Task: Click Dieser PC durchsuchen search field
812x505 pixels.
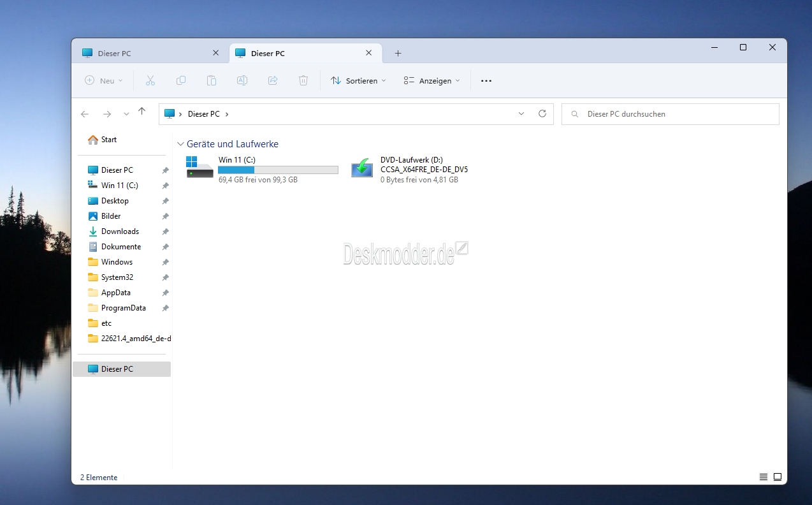Action: click(x=671, y=114)
